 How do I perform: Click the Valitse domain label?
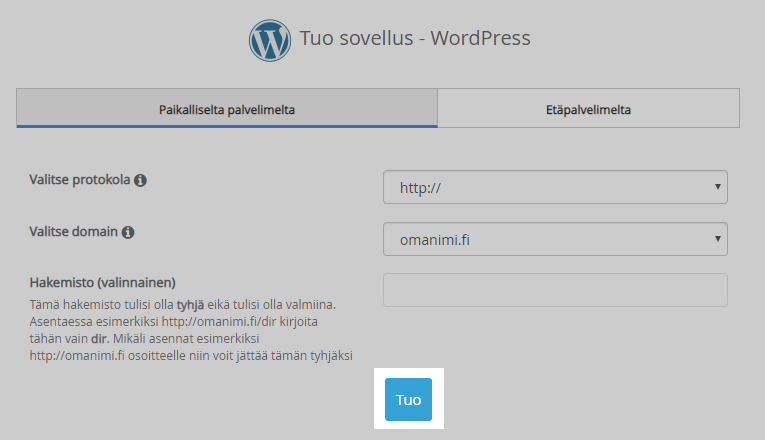point(74,232)
